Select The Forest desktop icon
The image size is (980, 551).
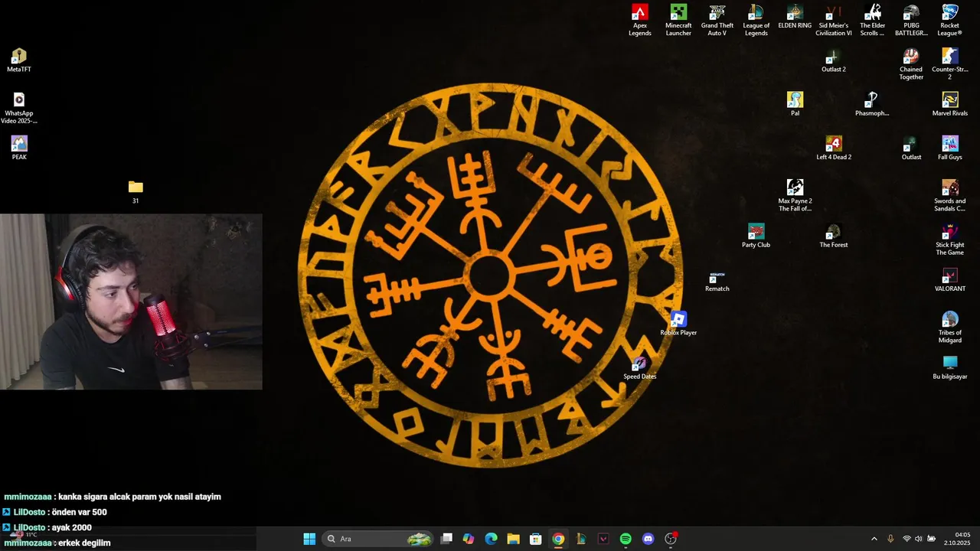click(834, 236)
